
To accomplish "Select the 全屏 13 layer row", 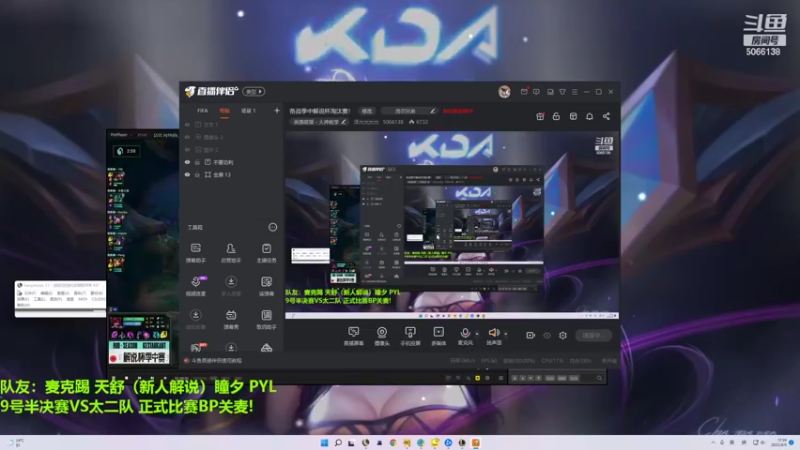I will click(x=231, y=174).
